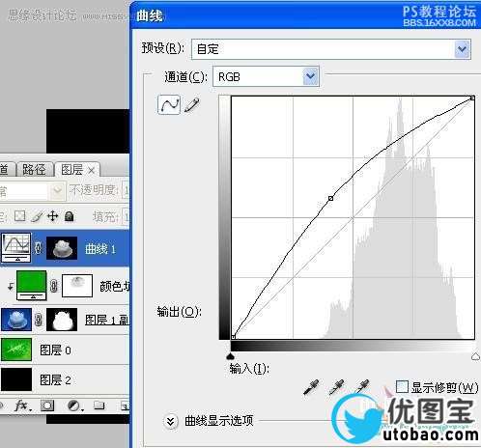Image resolution: width=481 pixels, height=448 pixels.
Task: Click the lock position move icon
Action: (53, 216)
